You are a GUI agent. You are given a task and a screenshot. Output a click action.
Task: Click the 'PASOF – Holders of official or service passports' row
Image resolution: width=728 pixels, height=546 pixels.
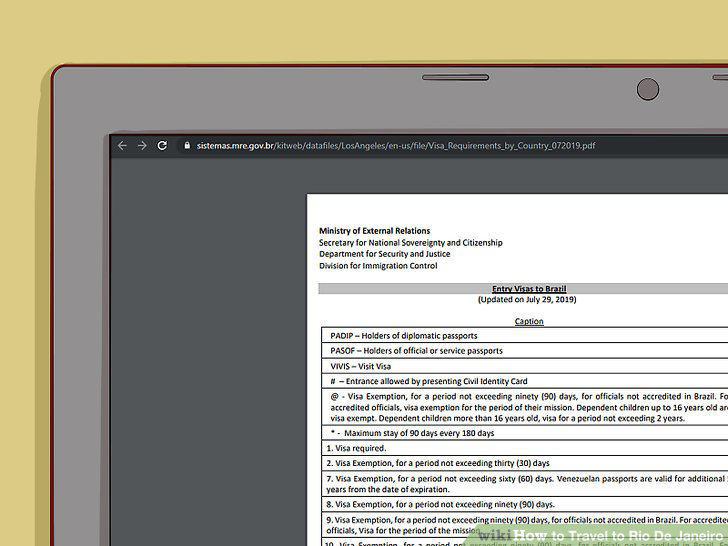point(525,351)
